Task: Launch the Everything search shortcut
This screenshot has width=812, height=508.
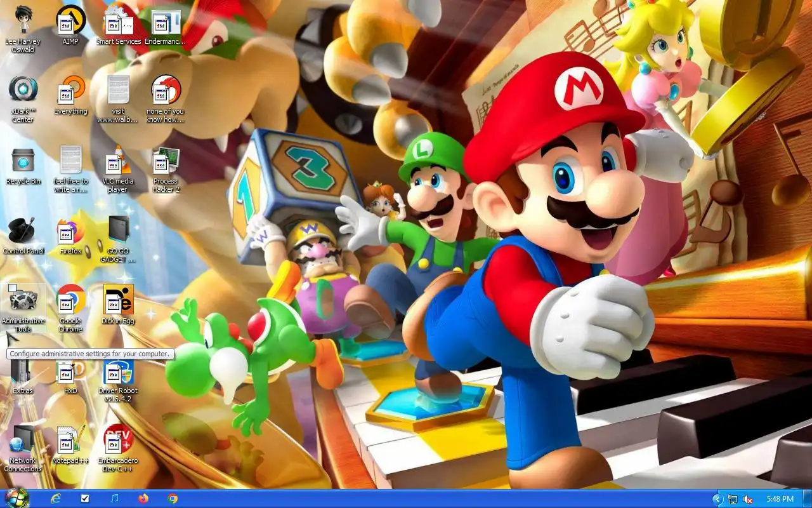Action: coord(70,95)
